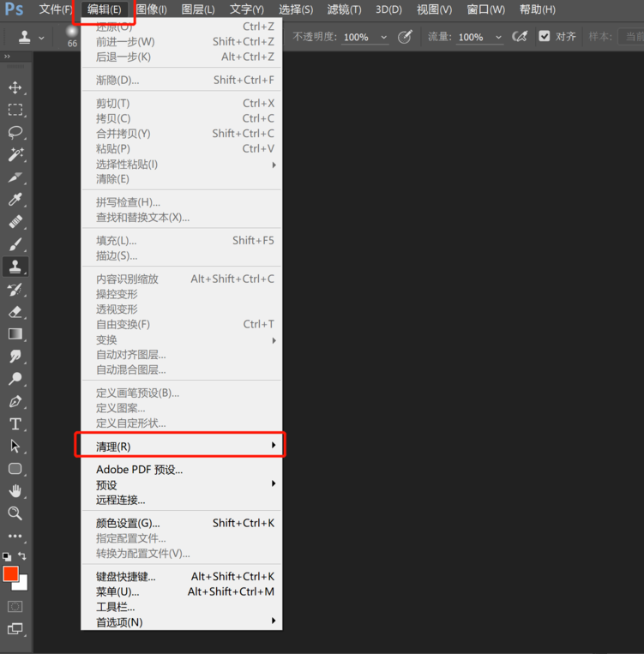Click 首选项(N) in the Edit menu
The image size is (644, 654).
coord(120,621)
